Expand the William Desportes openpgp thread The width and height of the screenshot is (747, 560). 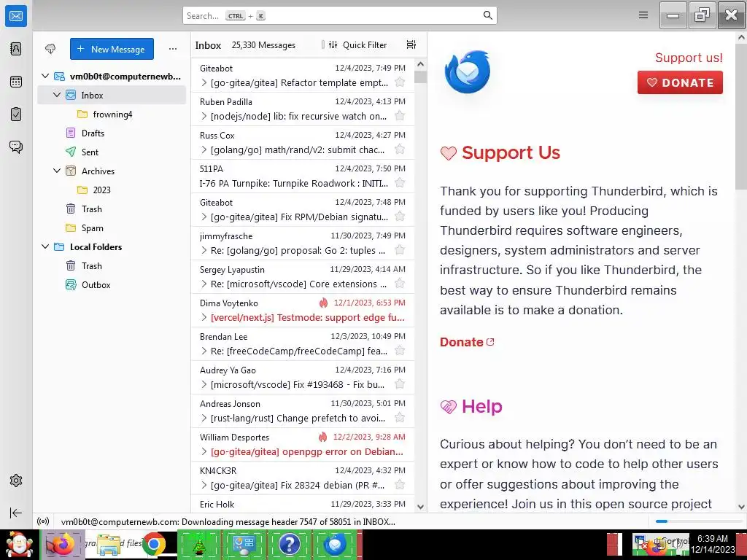point(204,452)
